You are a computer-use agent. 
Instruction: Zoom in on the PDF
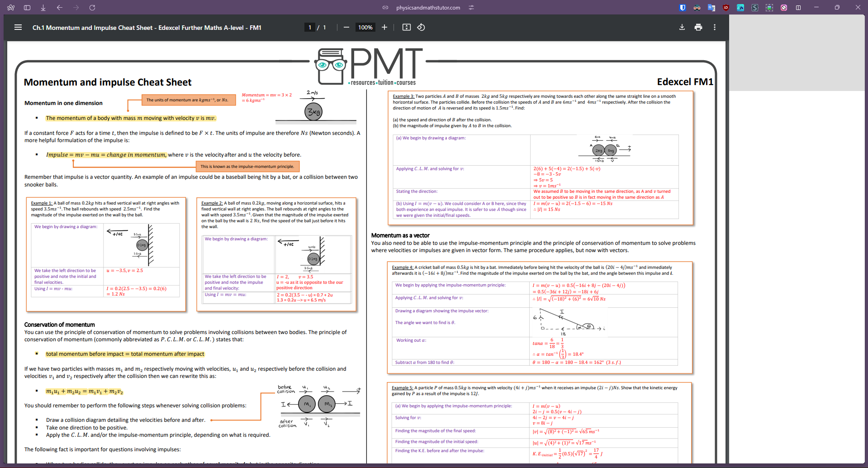[x=384, y=27]
